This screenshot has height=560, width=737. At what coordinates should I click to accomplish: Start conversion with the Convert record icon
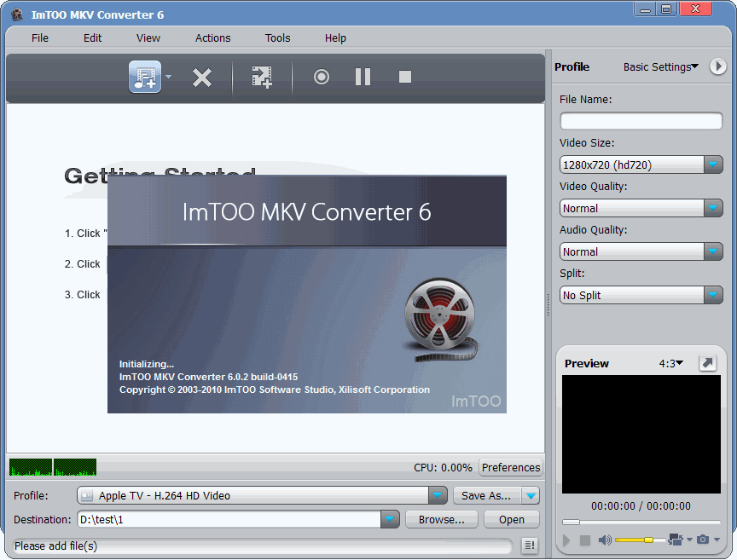pos(322,77)
